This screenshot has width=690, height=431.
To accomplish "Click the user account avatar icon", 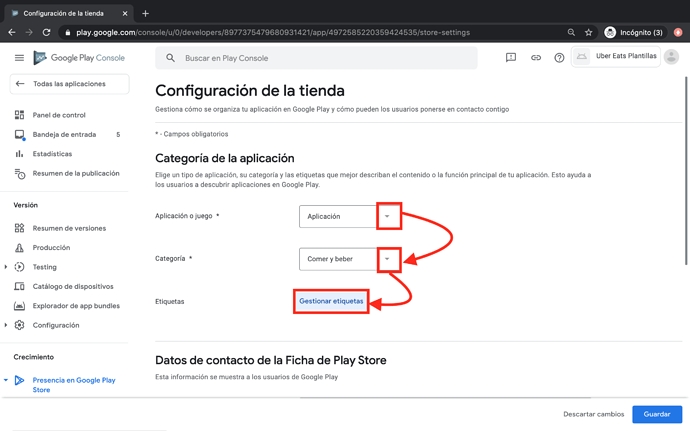I will [x=671, y=57].
